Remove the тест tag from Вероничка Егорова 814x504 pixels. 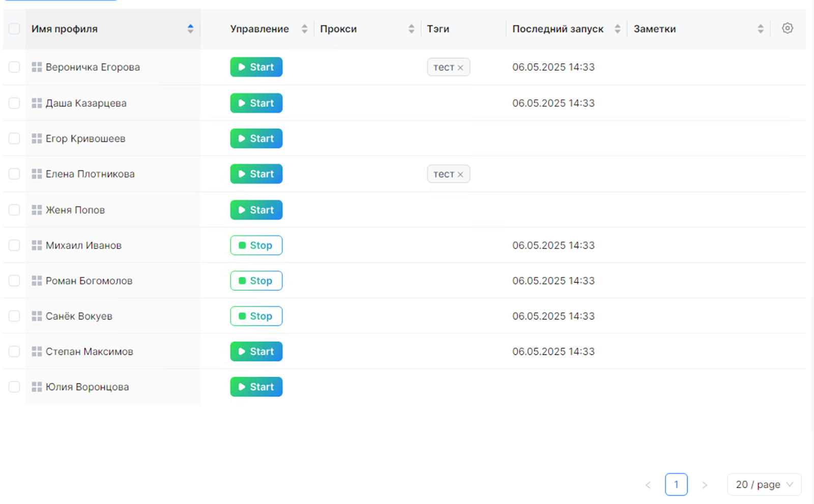pyautogui.click(x=460, y=68)
